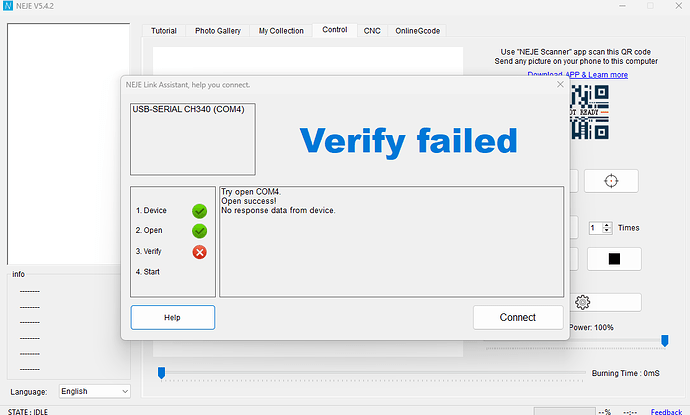Go to the CNC tab

[x=372, y=31]
